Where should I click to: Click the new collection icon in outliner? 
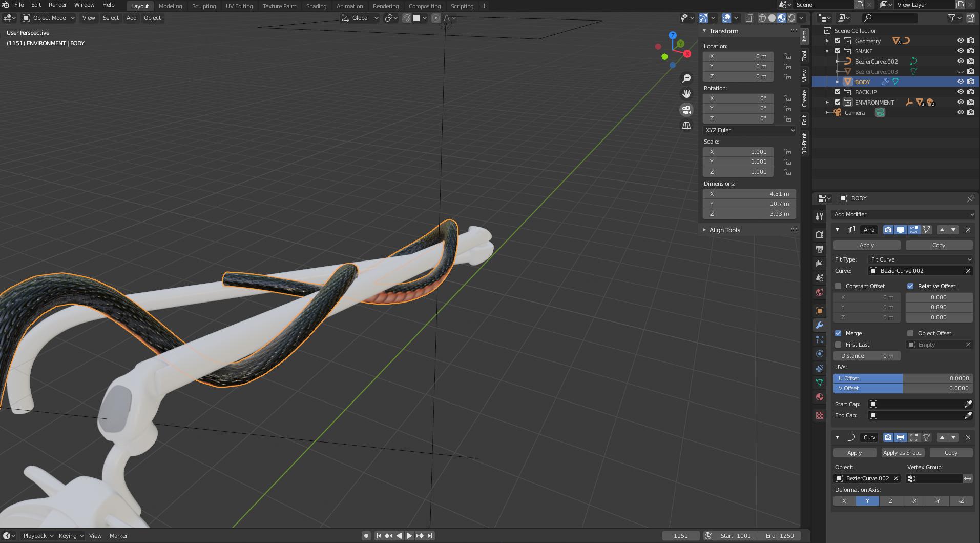click(970, 18)
